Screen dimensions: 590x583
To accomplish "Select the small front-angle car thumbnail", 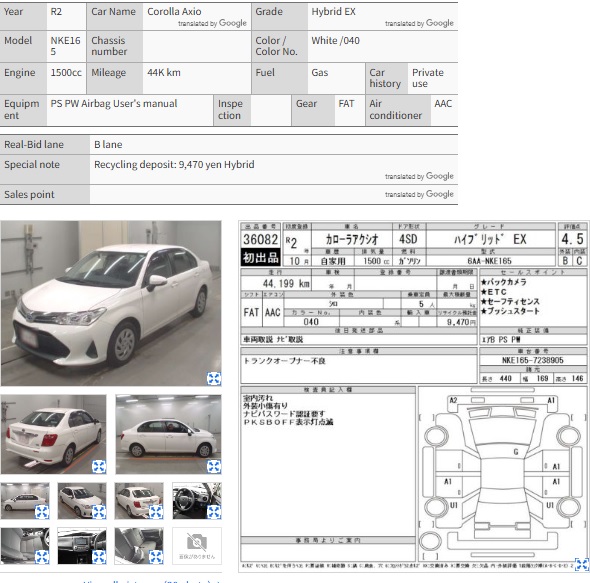I will click(82, 501).
